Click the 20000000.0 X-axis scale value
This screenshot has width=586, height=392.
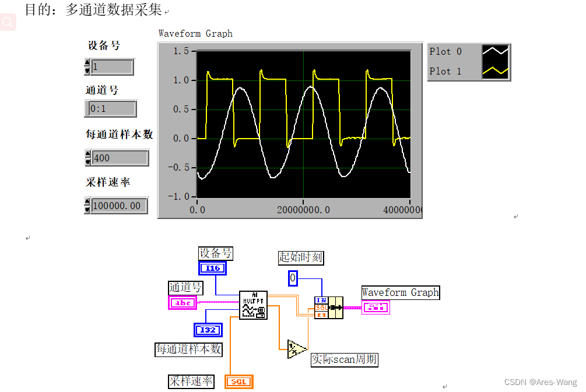pyautogui.click(x=303, y=210)
